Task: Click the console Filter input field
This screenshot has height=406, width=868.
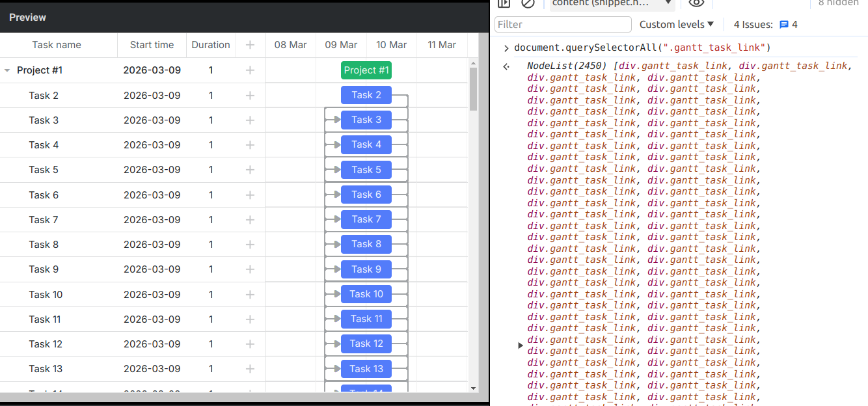Action: (x=563, y=24)
